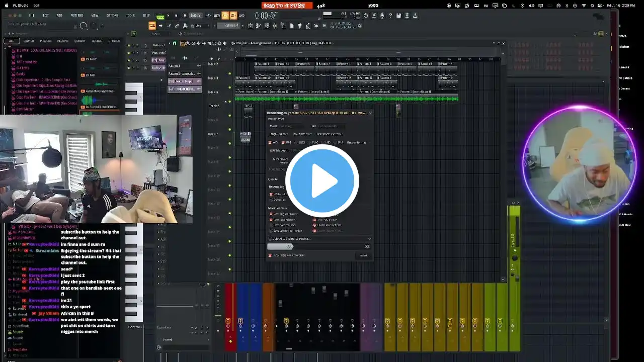Image resolution: width=644 pixels, height=362 pixels.
Task: Click the save floppy disk icon
Action: click(398, 16)
